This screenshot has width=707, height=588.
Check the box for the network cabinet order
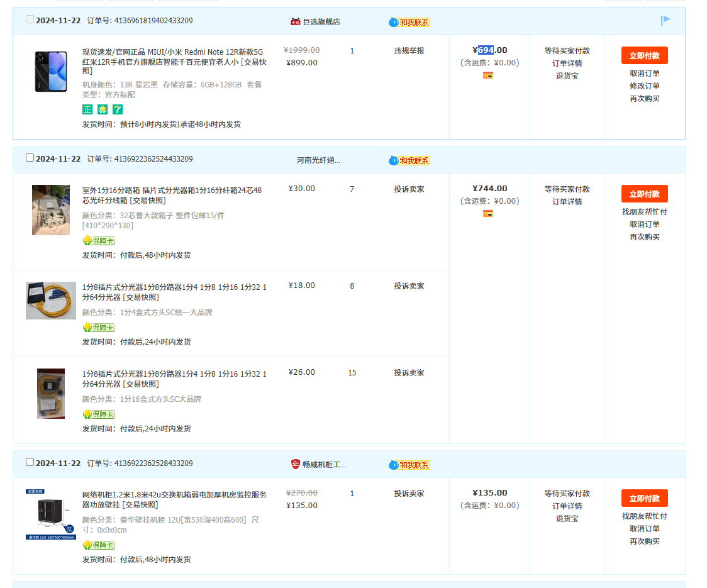pos(30,462)
